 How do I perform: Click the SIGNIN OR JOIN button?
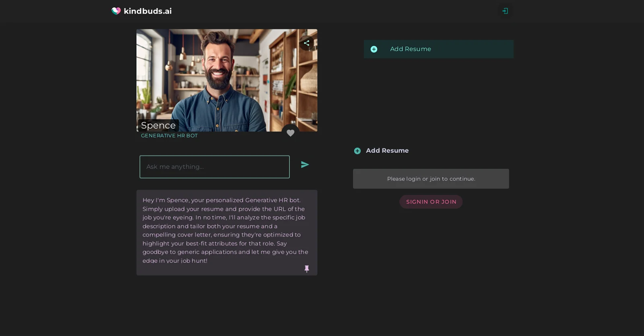pos(431,202)
